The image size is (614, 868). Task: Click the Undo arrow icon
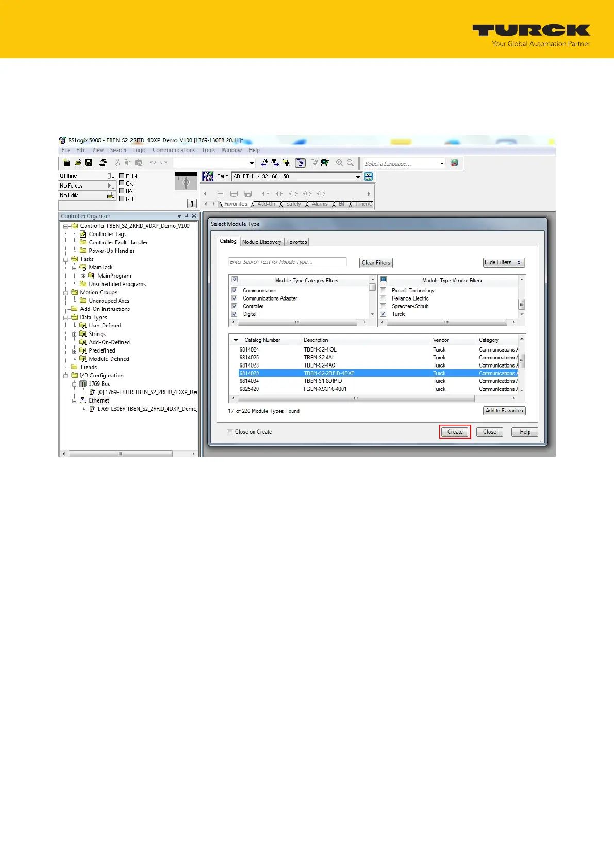(x=153, y=163)
